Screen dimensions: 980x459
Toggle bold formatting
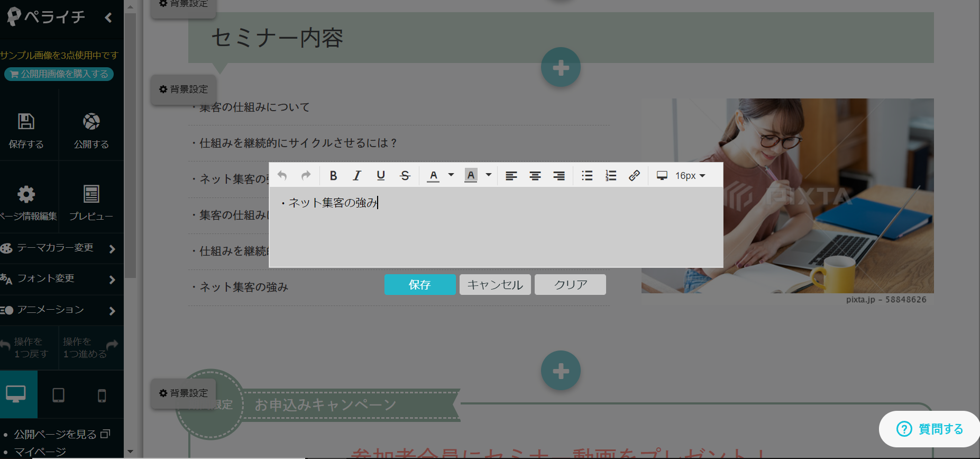click(x=333, y=175)
